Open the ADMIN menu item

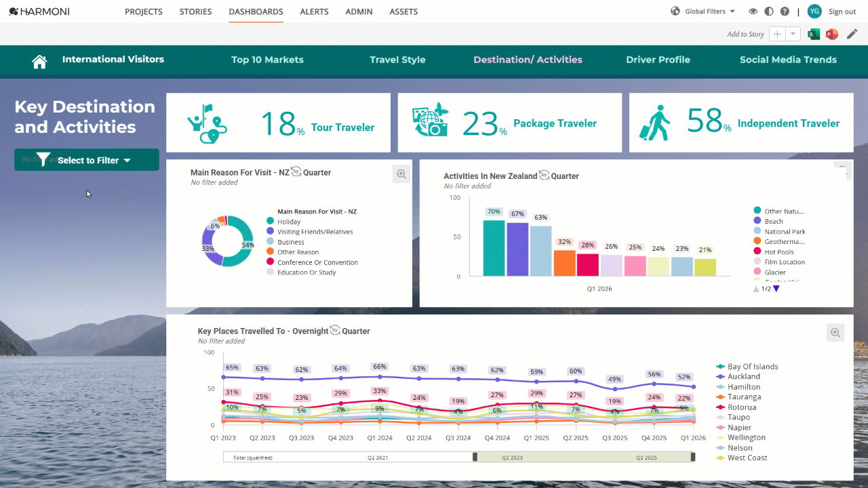359,12
